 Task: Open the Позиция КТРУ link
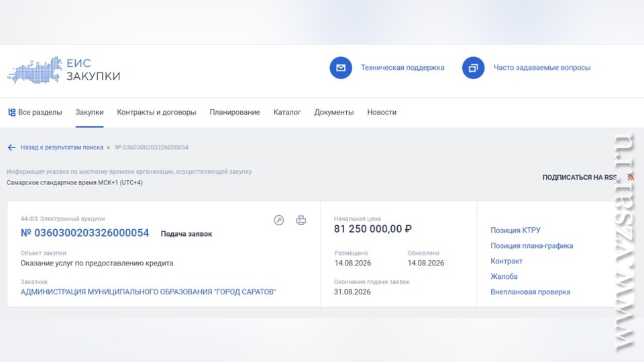(x=515, y=230)
